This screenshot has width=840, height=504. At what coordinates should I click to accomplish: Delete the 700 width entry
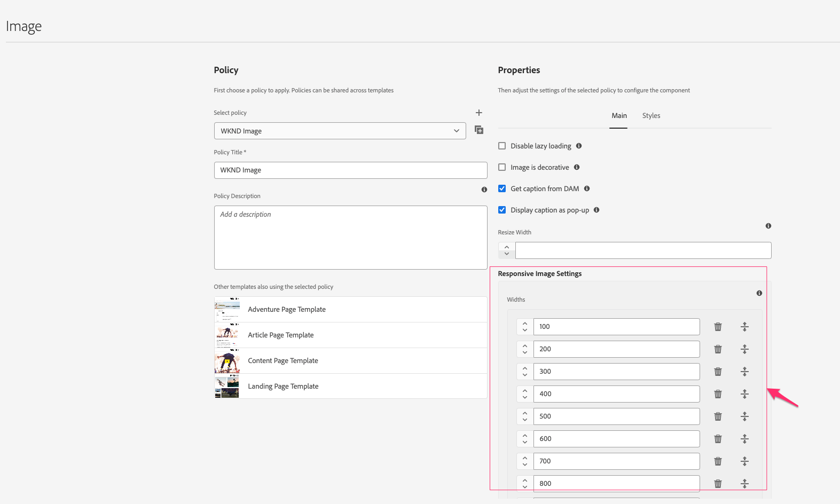point(718,461)
